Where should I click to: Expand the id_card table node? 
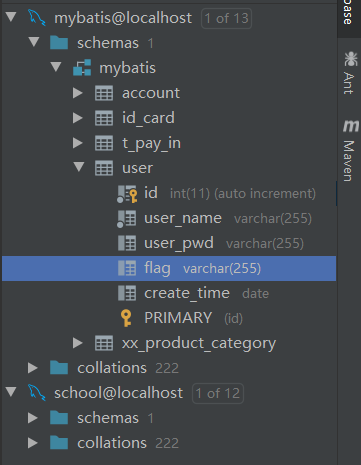pyautogui.click(x=78, y=118)
